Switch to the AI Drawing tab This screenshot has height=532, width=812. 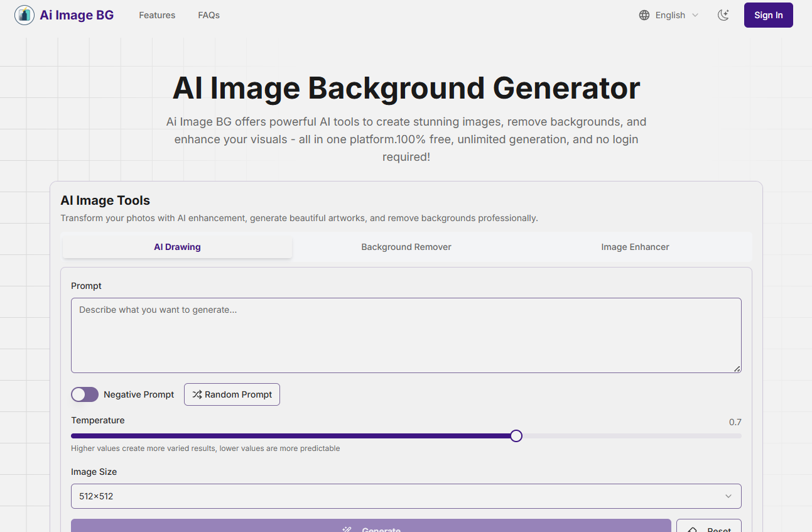[177, 247]
